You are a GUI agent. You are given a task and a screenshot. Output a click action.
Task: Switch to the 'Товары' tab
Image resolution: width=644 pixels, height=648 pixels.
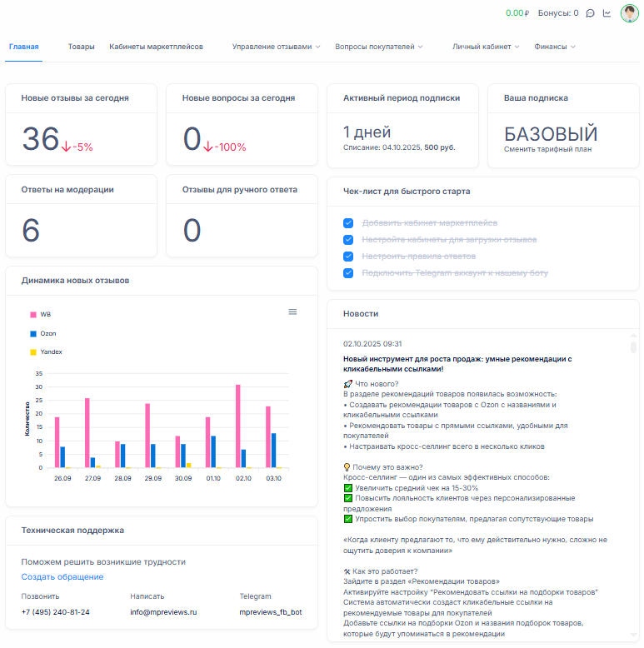pos(81,47)
